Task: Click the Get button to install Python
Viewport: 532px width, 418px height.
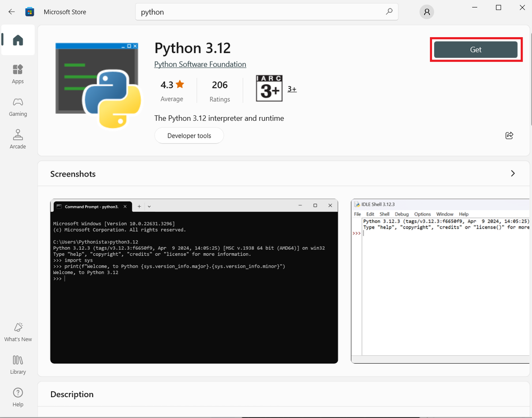Action: click(x=476, y=49)
